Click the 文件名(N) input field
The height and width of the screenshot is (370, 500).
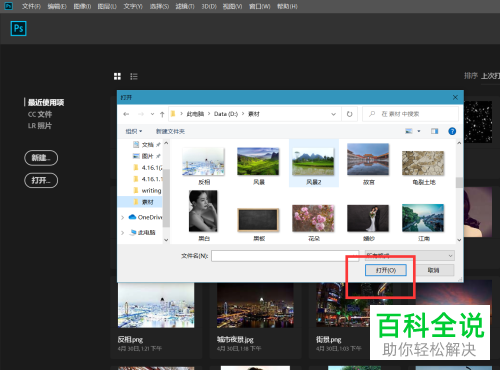(285, 256)
